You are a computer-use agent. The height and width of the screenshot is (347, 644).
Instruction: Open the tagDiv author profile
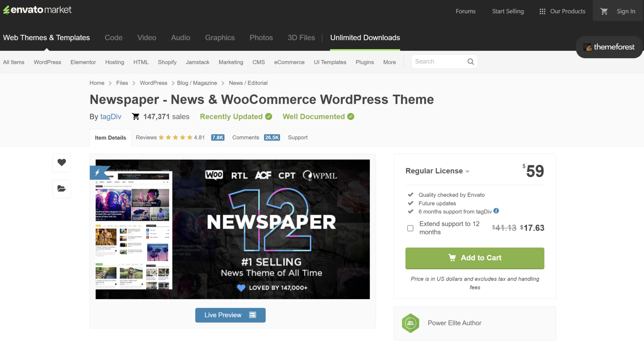[111, 116]
